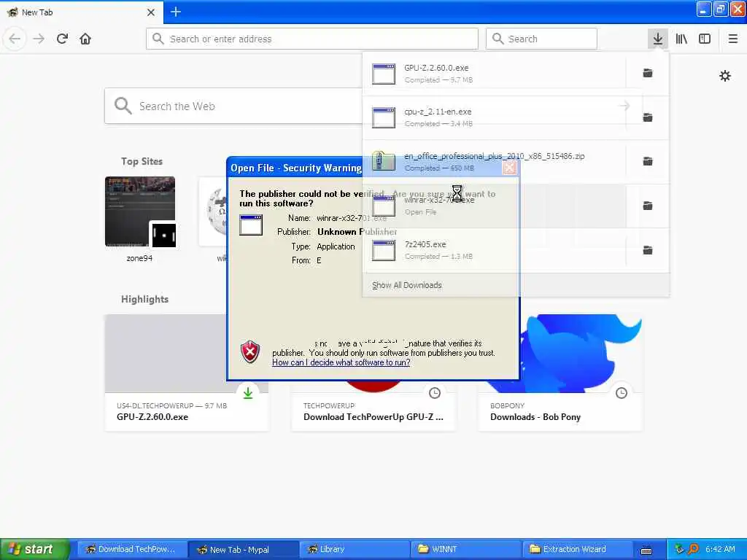Show cpu-z_2.11-en.exe in containing folder

click(x=648, y=117)
